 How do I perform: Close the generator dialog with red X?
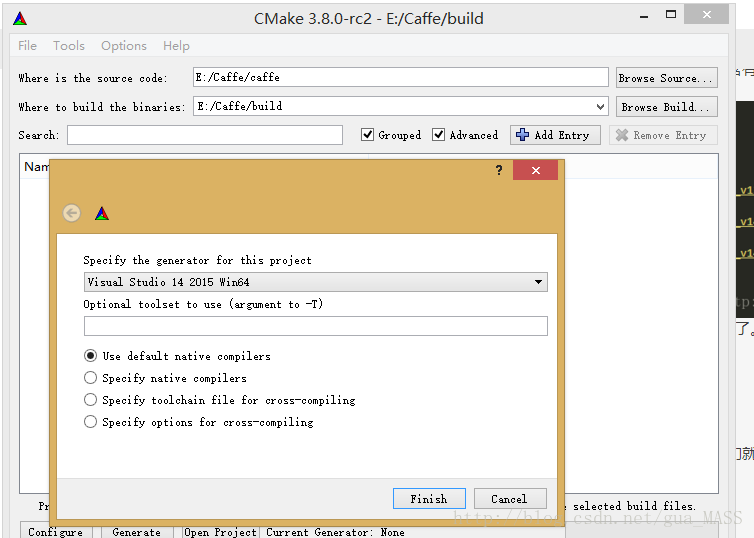pos(536,170)
